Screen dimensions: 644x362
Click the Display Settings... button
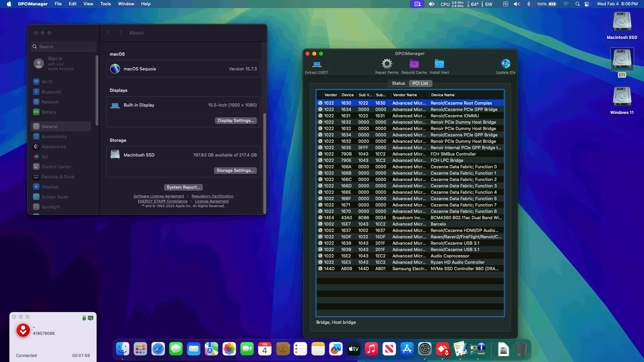pos(236,121)
